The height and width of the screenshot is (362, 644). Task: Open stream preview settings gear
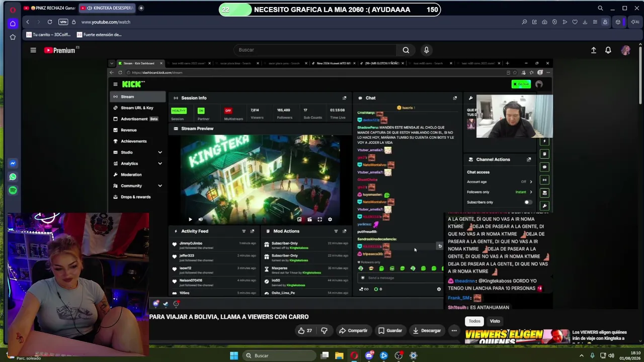330,219
